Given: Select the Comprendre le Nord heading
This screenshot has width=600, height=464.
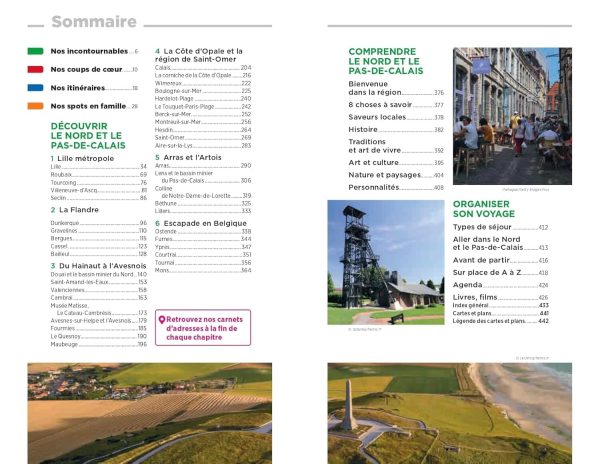Looking at the screenshot, I should pos(386,61).
